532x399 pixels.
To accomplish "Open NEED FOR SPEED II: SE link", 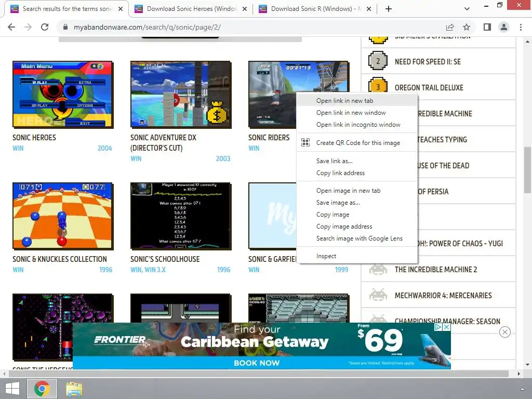I will [x=428, y=62].
